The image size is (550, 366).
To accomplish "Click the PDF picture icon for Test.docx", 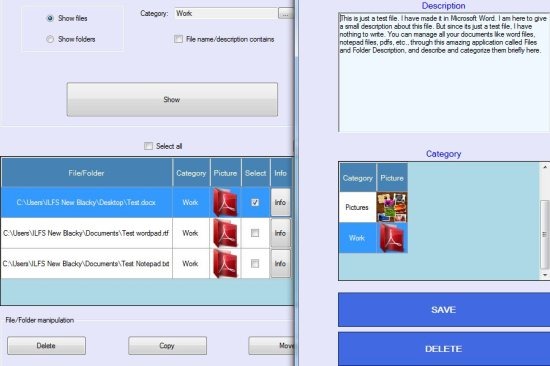I will click(225, 202).
